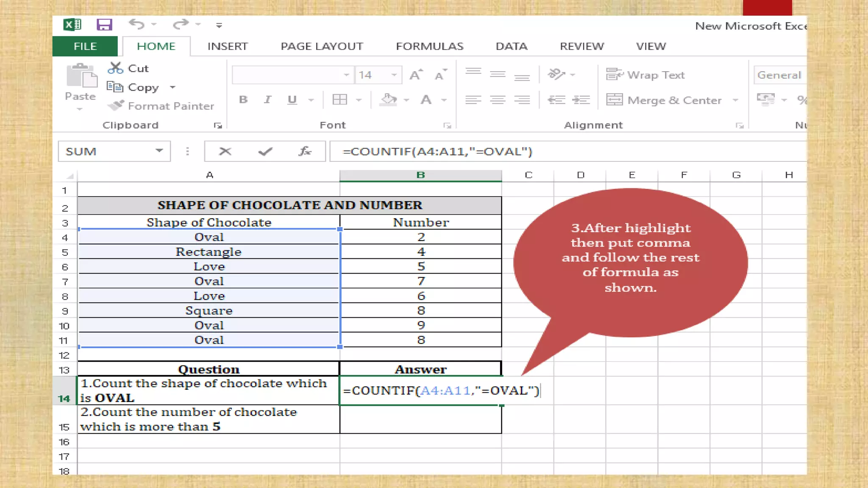Screen dimensions: 868x488
Task: Select column B header
Action: point(421,175)
